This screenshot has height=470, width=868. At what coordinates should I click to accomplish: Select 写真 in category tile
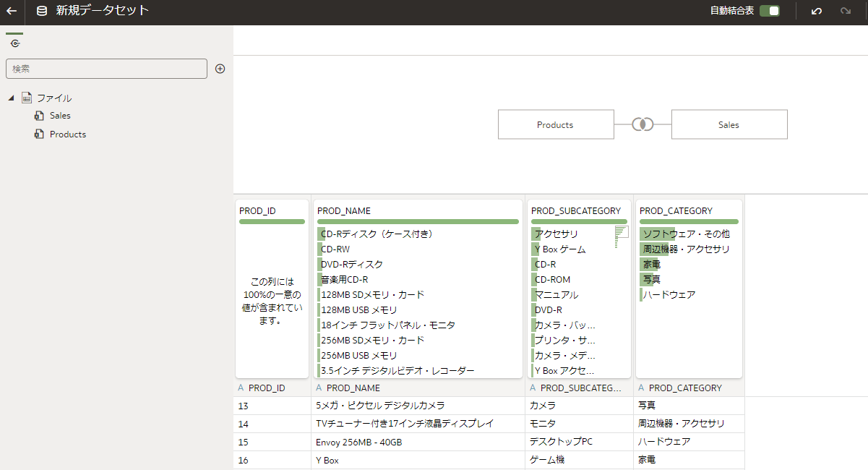coord(651,280)
